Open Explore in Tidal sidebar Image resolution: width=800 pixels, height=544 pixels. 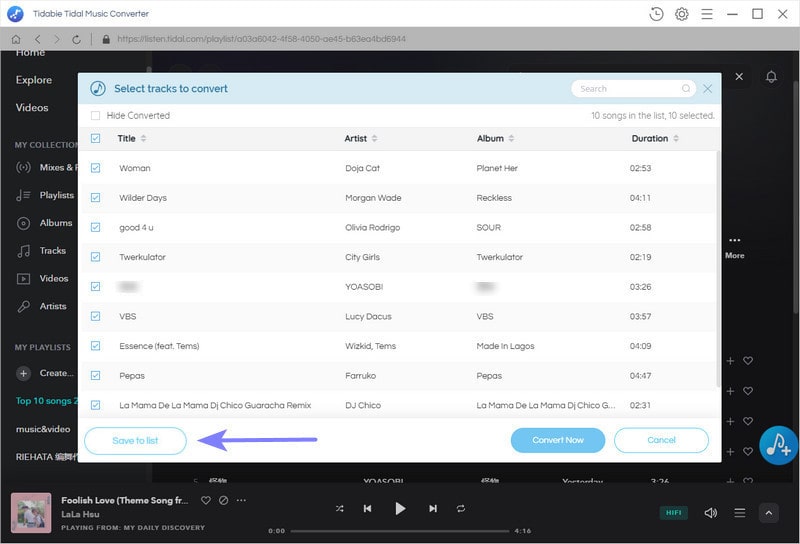pyautogui.click(x=34, y=80)
